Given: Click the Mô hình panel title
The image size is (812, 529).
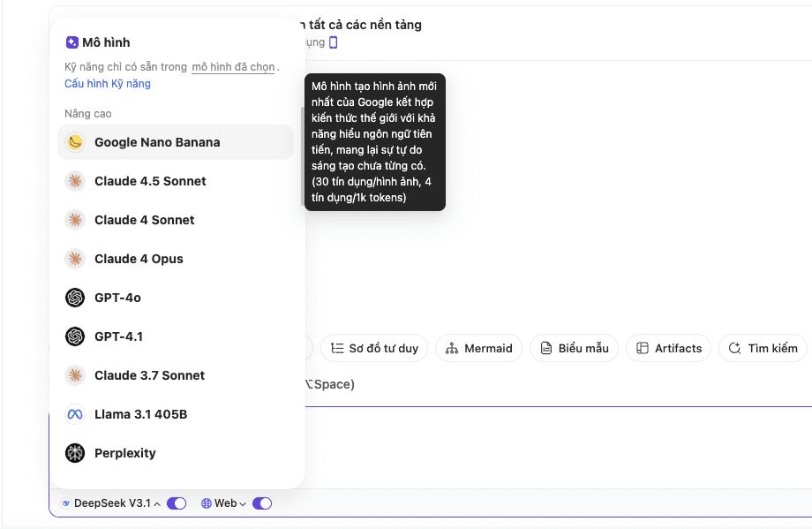Looking at the screenshot, I should point(106,42).
